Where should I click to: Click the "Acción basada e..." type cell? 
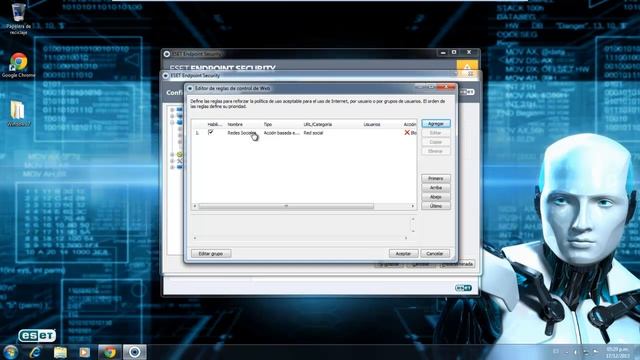coord(281,133)
